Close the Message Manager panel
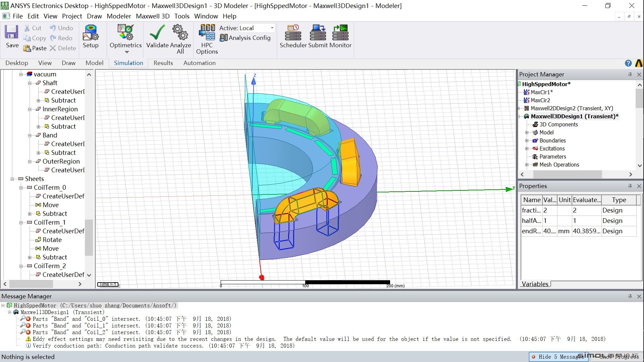This screenshot has height=362, width=644. (x=639, y=296)
